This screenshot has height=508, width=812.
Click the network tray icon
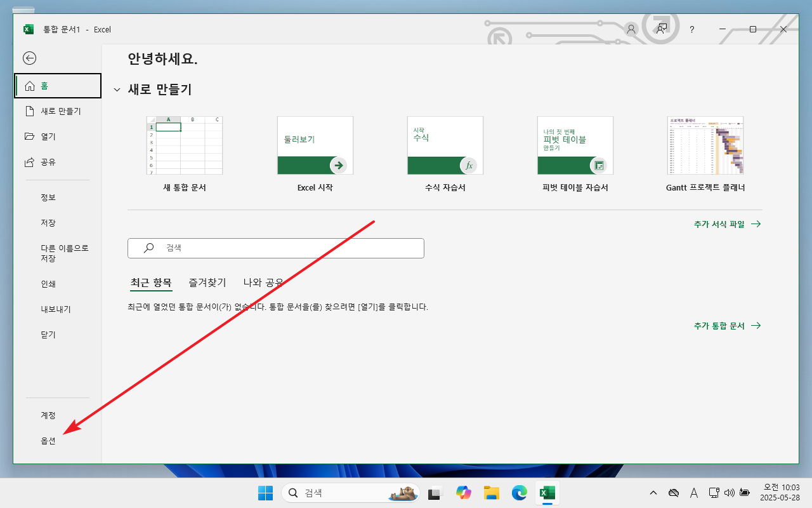click(714, 493)
